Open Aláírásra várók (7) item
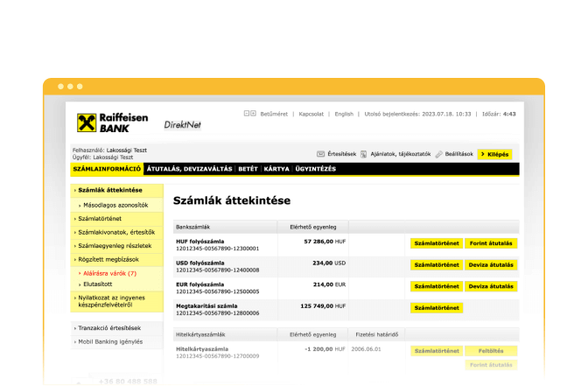Image resolution: width=588 pixels, height=386 pixels. tap(109, 273)
